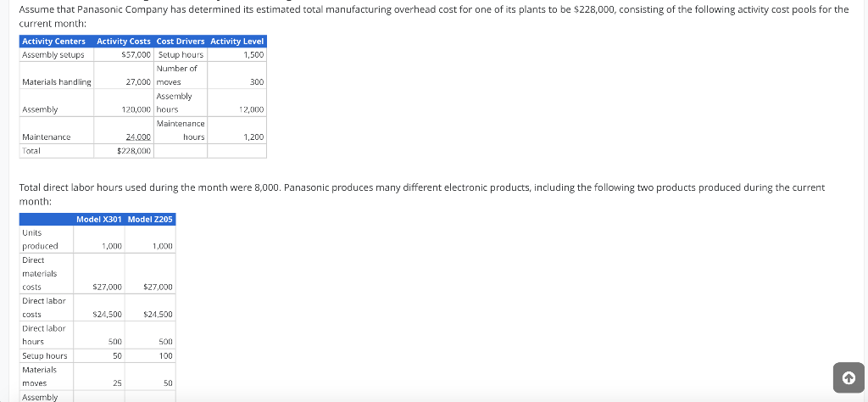Click the 'Maintenance hours' cost driver cell
This screenshot has width=868, height=402.
point(181,130)
